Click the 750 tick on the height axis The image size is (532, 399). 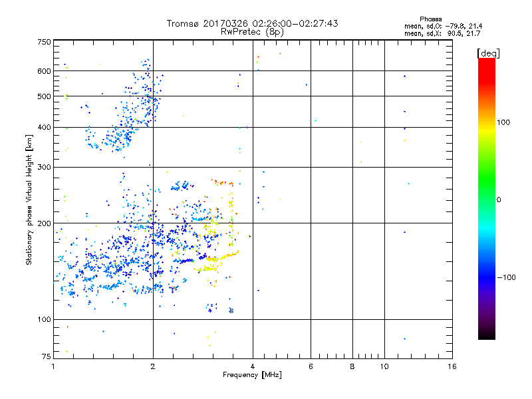pos(44,42)
